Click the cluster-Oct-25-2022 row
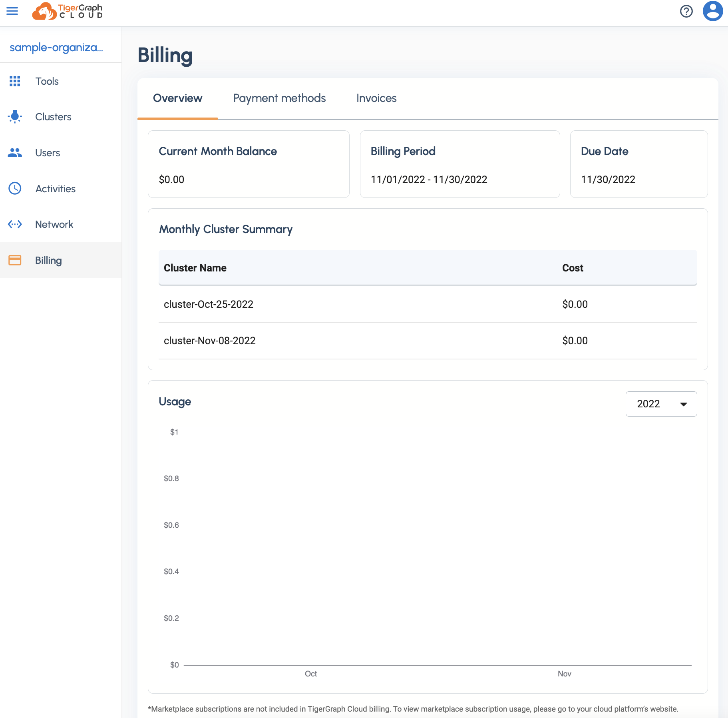The height and width of the screenshot is (718, 728). click(x=209, y=304)
